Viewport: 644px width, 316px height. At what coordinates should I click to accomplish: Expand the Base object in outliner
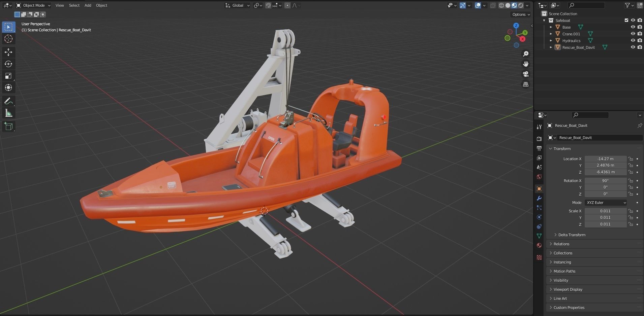[x=551, y=27]
